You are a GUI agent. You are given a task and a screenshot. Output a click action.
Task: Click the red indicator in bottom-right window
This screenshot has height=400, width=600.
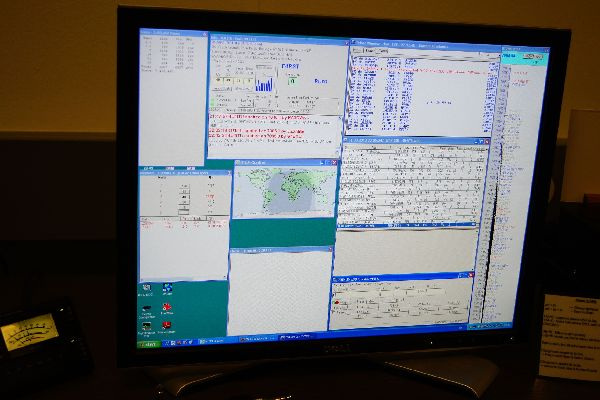[337, 300]
